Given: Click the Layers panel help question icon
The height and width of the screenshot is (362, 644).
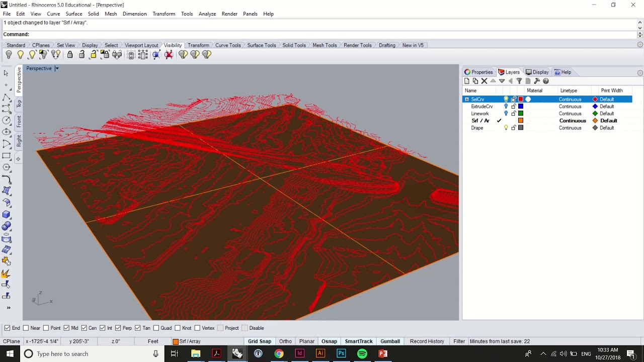Looking at the screenshot, I should [545, 81].
